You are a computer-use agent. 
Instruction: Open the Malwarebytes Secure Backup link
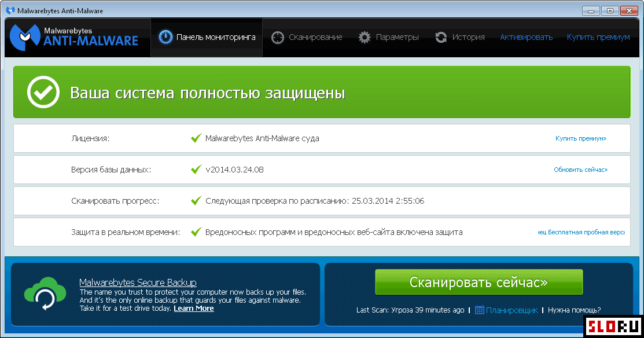click(x=138, y=282)
